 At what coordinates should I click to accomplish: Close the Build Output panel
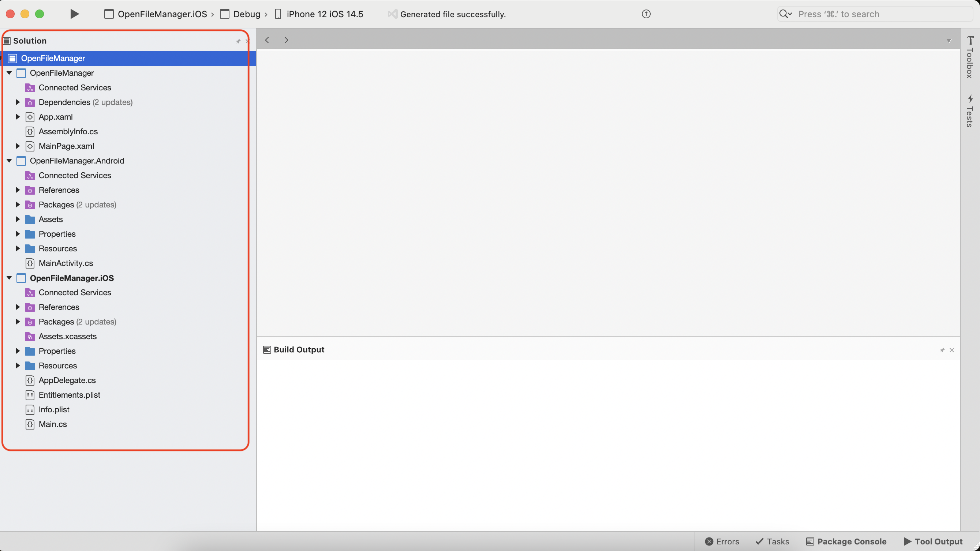pos(952,350)
